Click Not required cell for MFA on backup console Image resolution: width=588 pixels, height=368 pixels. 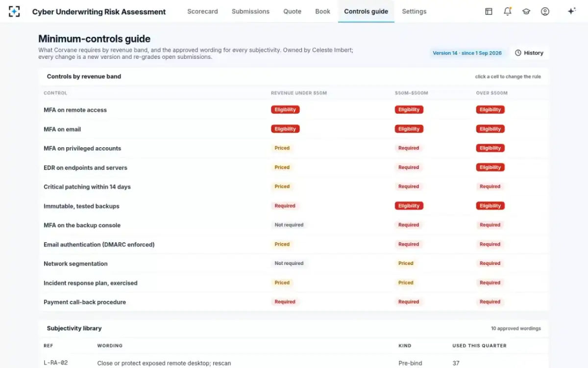tap(289, 225)
